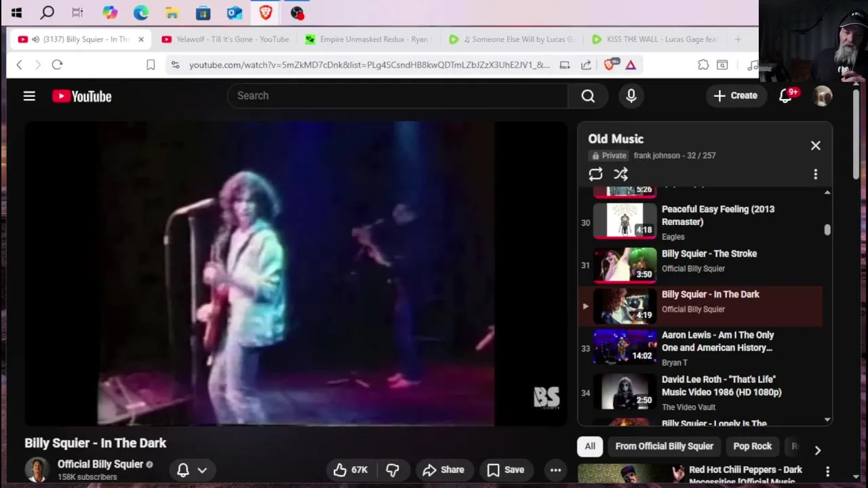Open Task View on taskbar
This screenshot has height=488, width=868.
click(x=77, y=12)
